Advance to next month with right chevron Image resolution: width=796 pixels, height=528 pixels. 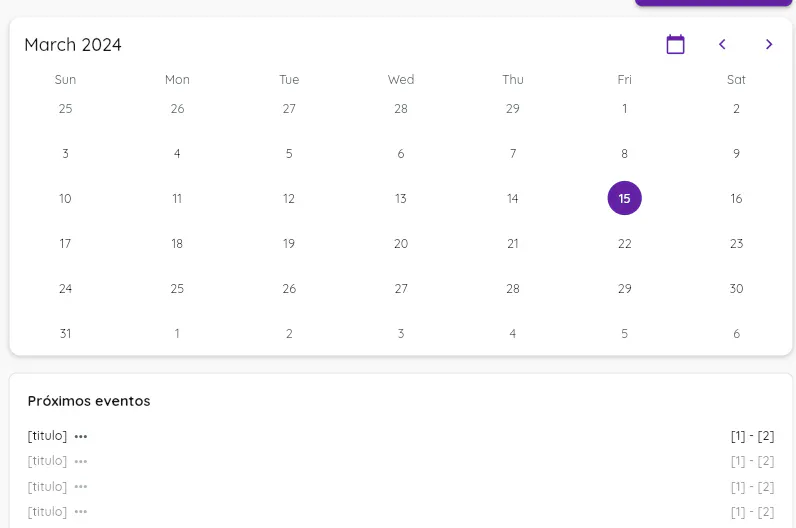point(769,44)
